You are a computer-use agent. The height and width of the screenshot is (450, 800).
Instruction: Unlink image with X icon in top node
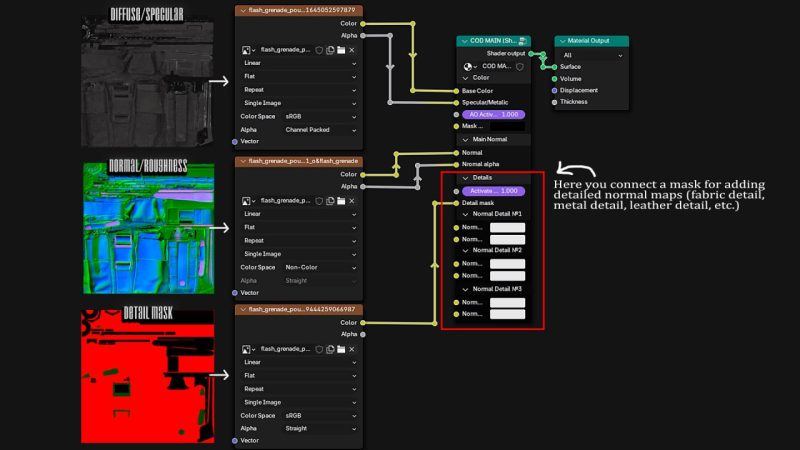[x=352, y=49]
